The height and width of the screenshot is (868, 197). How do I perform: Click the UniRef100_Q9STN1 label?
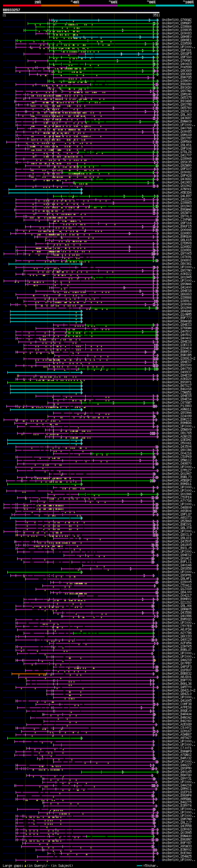pyautogui.click(x=177, y=91)
